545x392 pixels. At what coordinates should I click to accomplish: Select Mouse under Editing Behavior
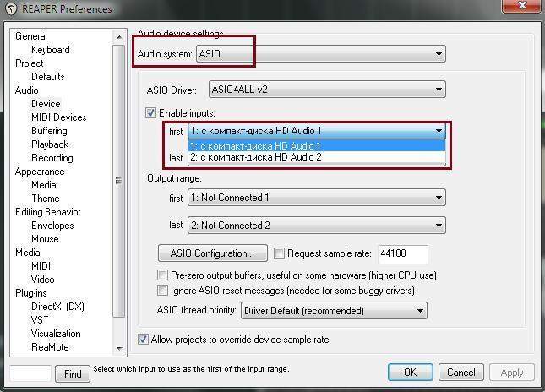tap(45, 239)
